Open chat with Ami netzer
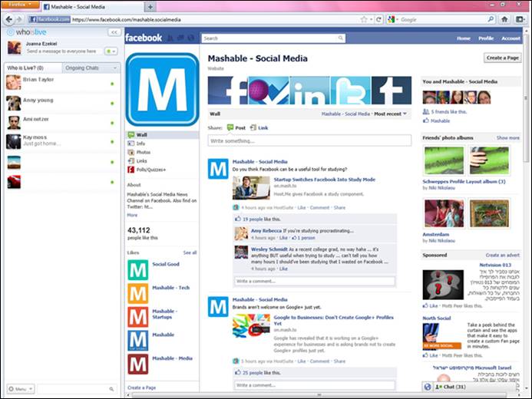Image resolution: width=532 pixels, height=399 pixels. (62, 122)
